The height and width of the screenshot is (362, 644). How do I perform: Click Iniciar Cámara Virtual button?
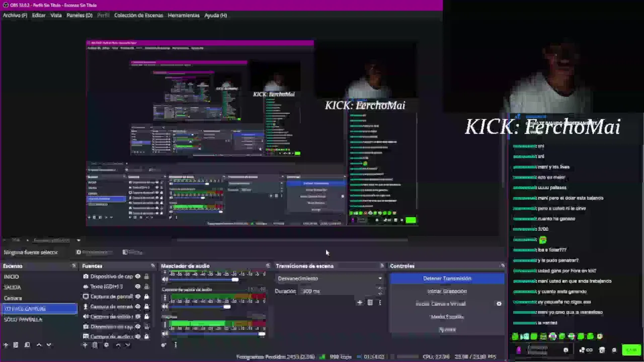coord(441,304)
